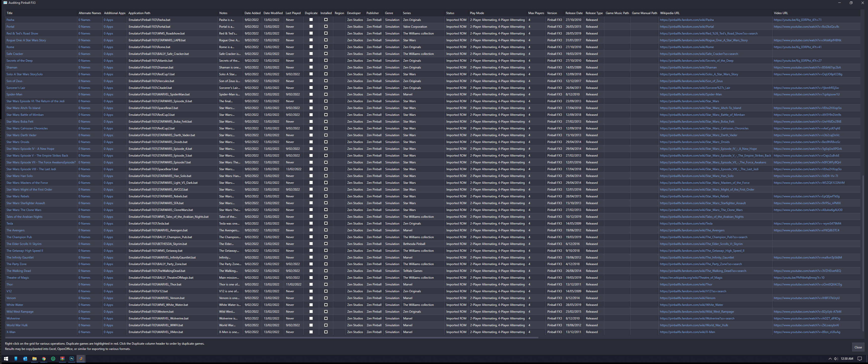Open the Windows Start menu
Image resolution: width=868 pixels, height=364 pixels.
(6, 359)
